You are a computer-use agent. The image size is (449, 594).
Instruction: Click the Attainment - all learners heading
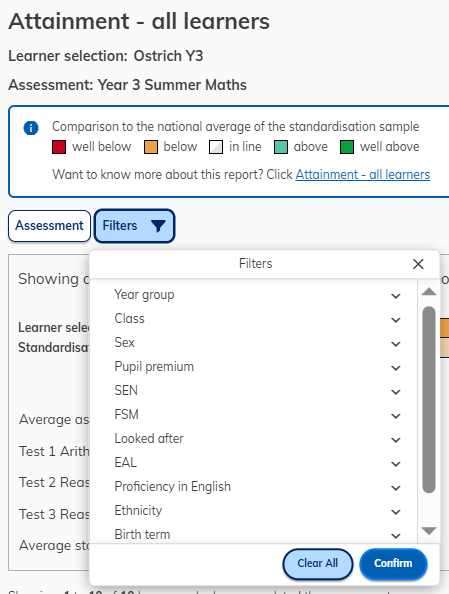pos(139,21)
